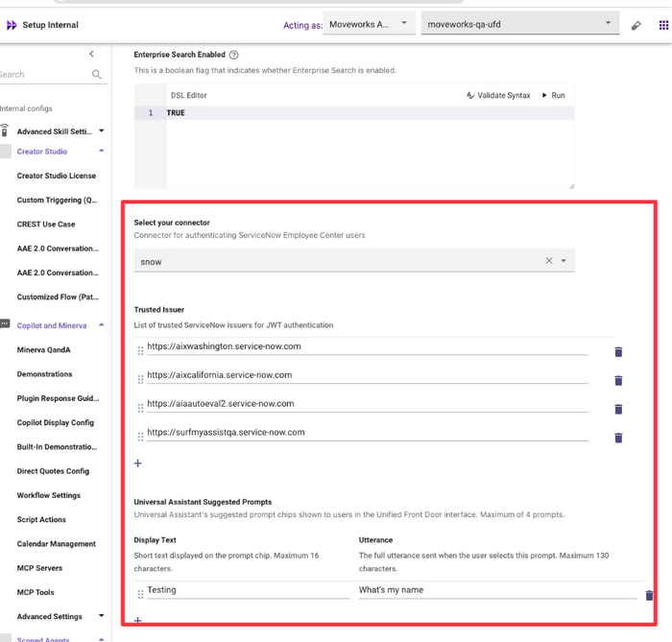Delete the aiaautoeval2 trusted issuer

[618, 409]
